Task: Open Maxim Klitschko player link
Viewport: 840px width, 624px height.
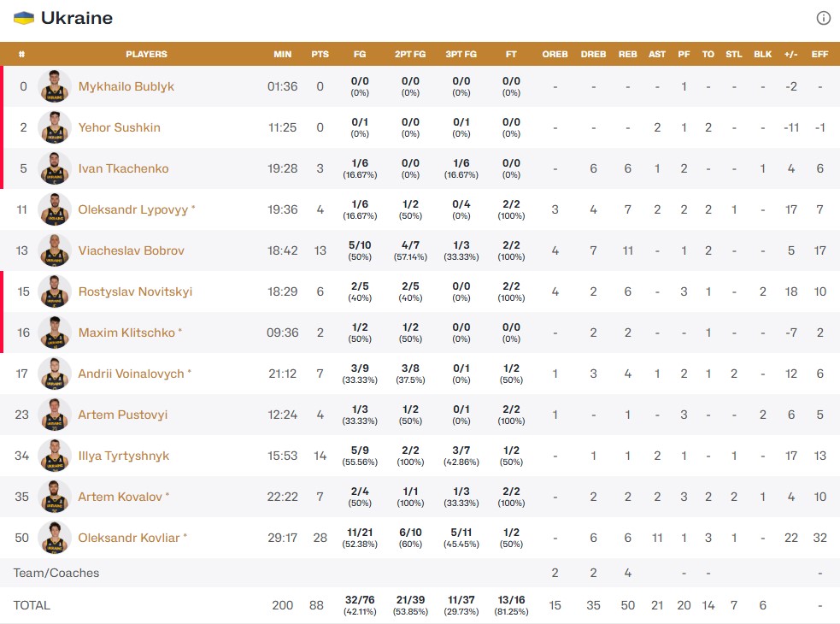Action: point(126,333)
